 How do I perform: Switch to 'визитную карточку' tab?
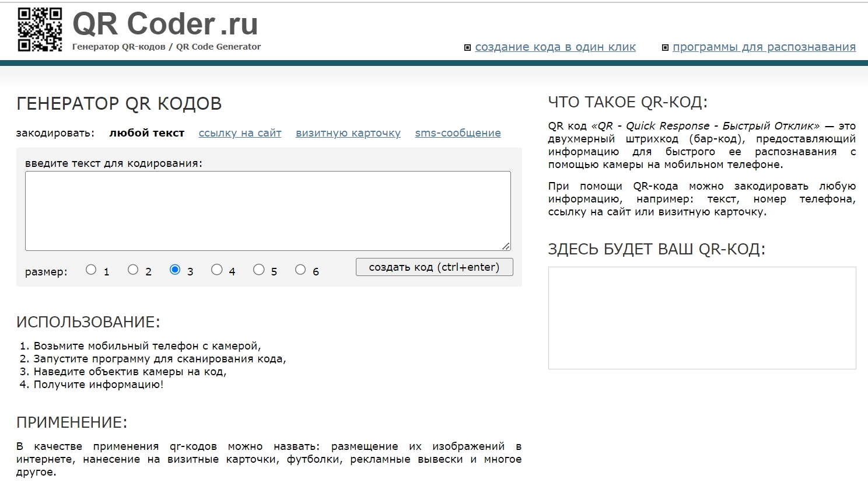[x=348, y=133]
